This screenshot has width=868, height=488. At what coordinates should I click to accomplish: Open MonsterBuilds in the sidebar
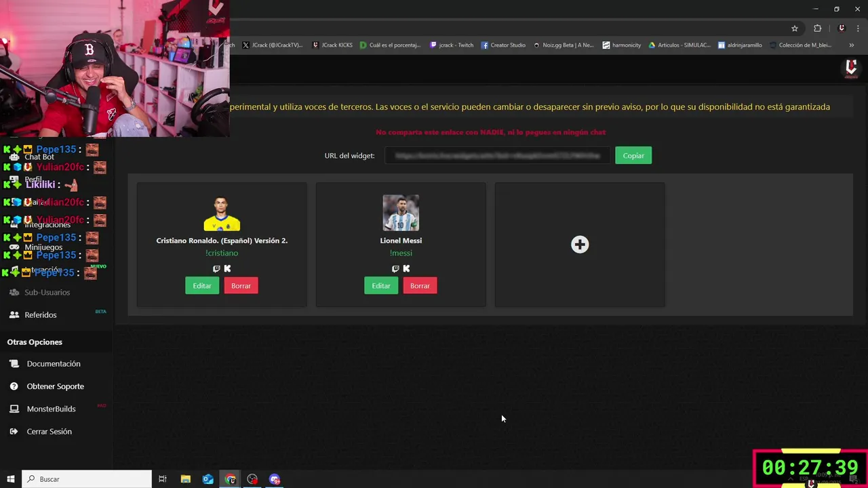51,409
